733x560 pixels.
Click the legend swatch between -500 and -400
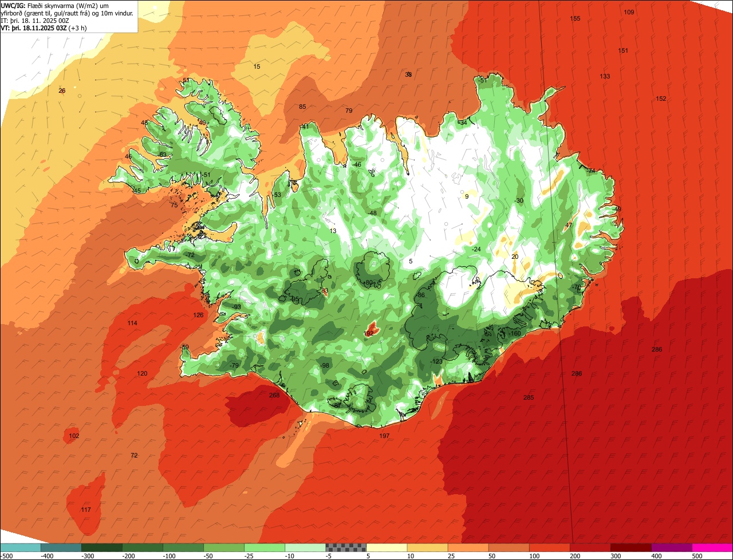pos(20,547)
